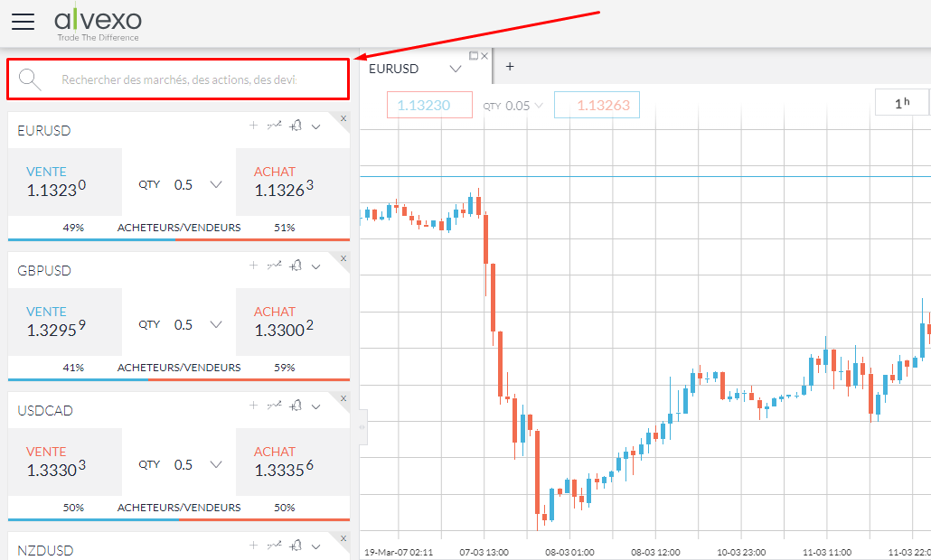931x560 pixels.
Task: Open chart icon on EURUSD card
Action: point(274,126)
